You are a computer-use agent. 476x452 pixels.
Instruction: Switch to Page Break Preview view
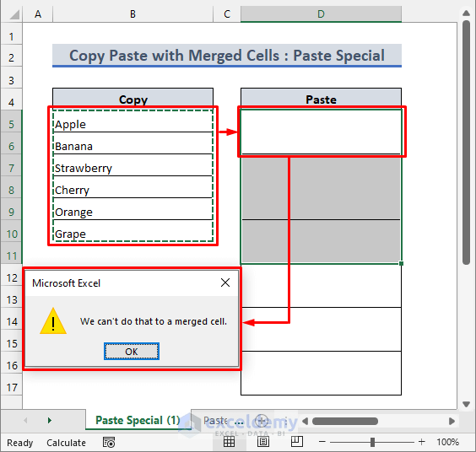(297, 442)
